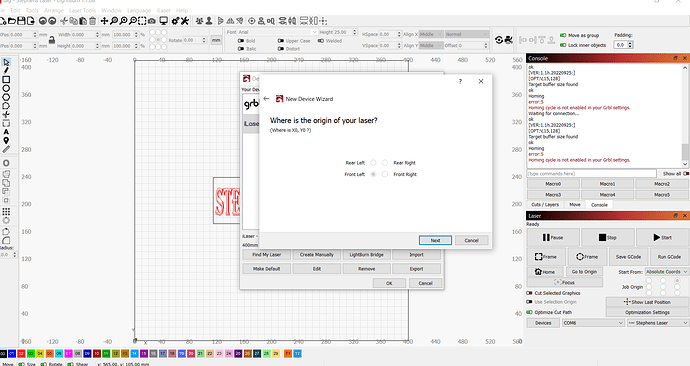The height and width of the screenshot is (366, 690).
Task: Open the Device Settings wrench icon
Action: (185, 21)
